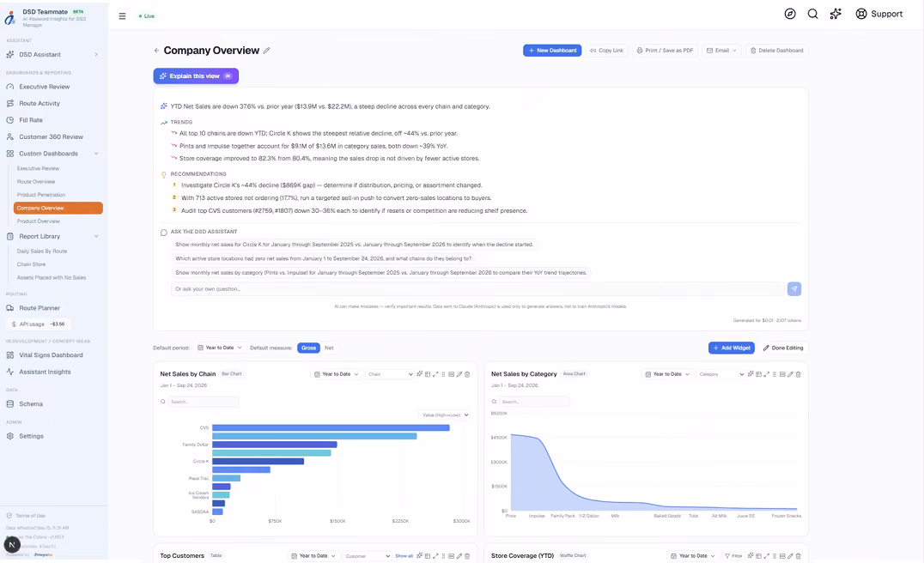Toggle the hamburger sidebar menu
This screenshot has height=563, width=924.
[122, 16]
